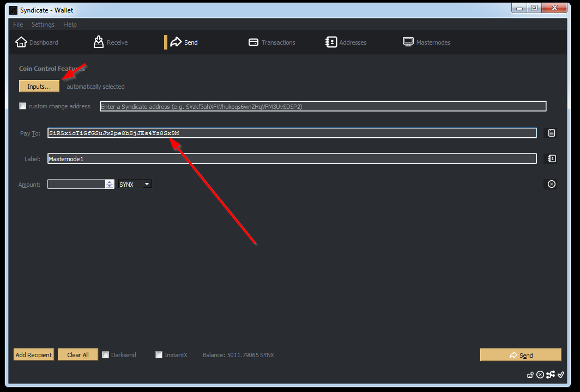This screenshot has width=580, height=392.
Task: Click the Pay To address field
Action: coord(292,133)
